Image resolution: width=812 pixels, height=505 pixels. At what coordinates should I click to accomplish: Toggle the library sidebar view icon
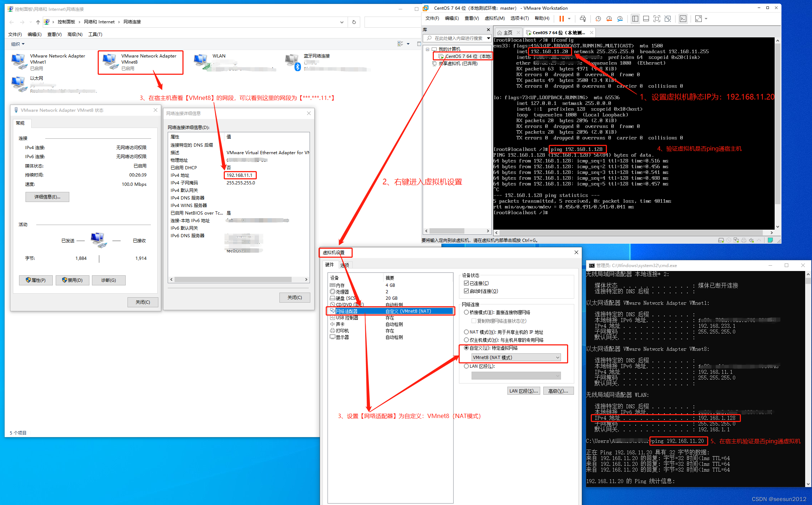click(x=635, y=19)
